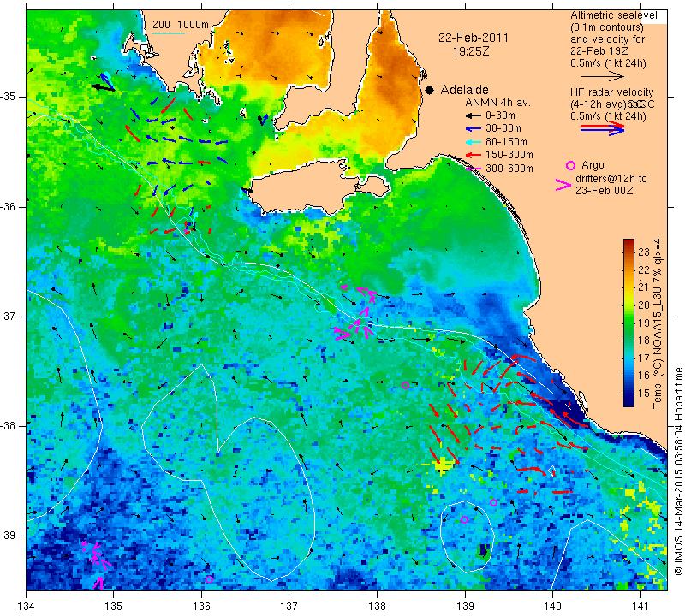
Task: Click the black altimetric velocity scale arrow
Action: (x=603, y=76)
